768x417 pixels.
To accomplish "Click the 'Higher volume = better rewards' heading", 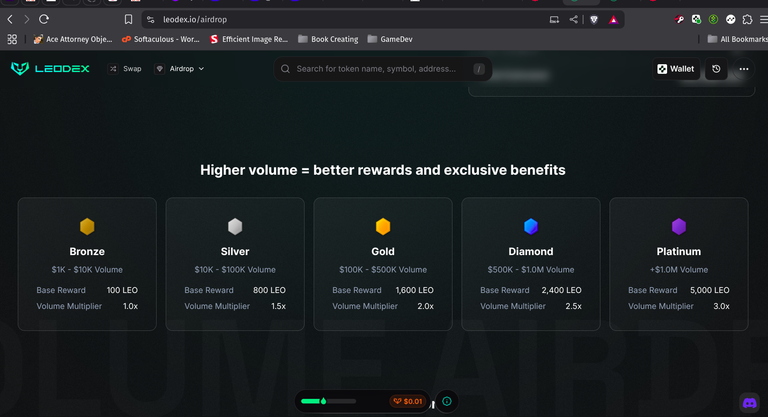I will (383, 170).
